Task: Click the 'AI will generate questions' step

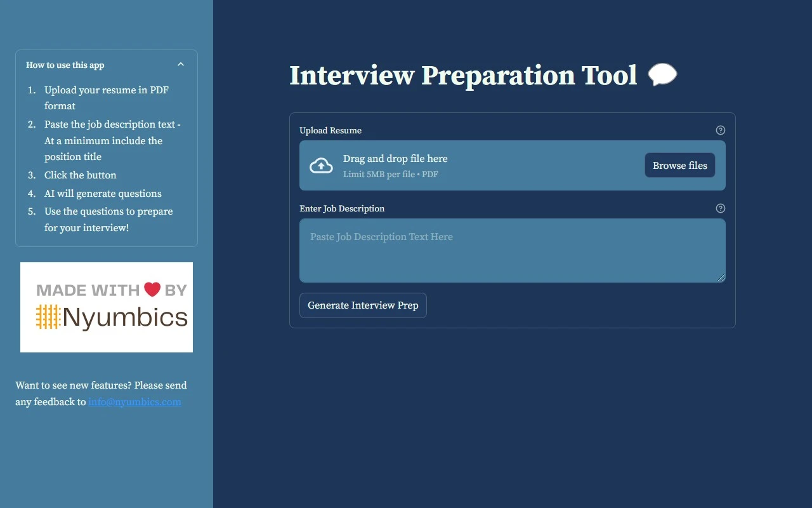Action: 103,194
